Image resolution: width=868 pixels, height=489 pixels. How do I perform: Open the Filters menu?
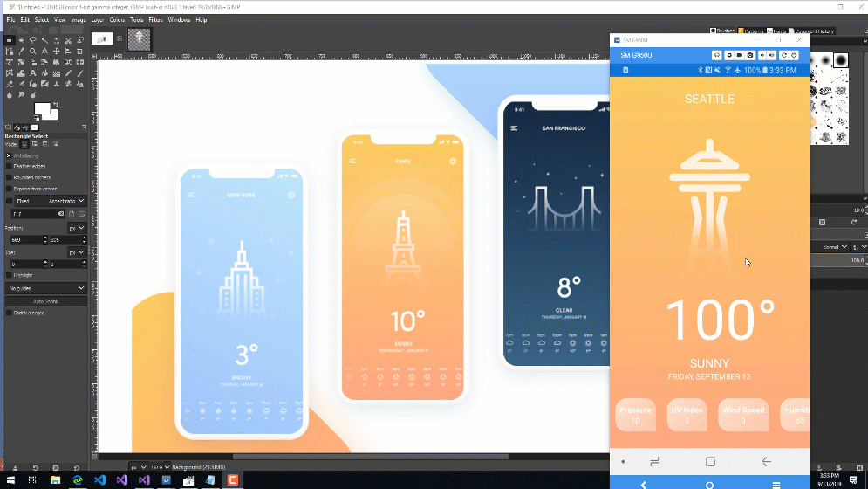click(x=155, y=20)
